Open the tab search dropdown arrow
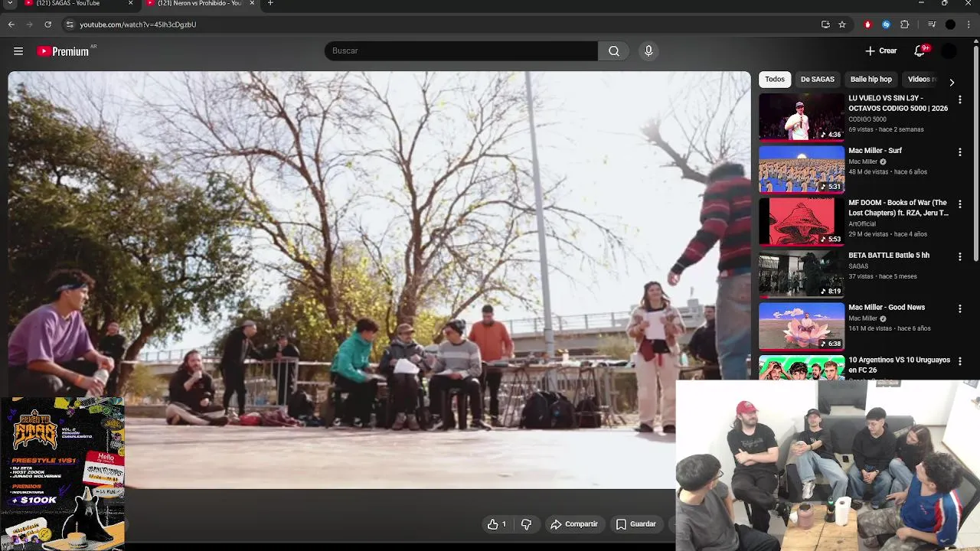Image resolution: width=980 pixels, height=551 pixels. tap(11, 4)
